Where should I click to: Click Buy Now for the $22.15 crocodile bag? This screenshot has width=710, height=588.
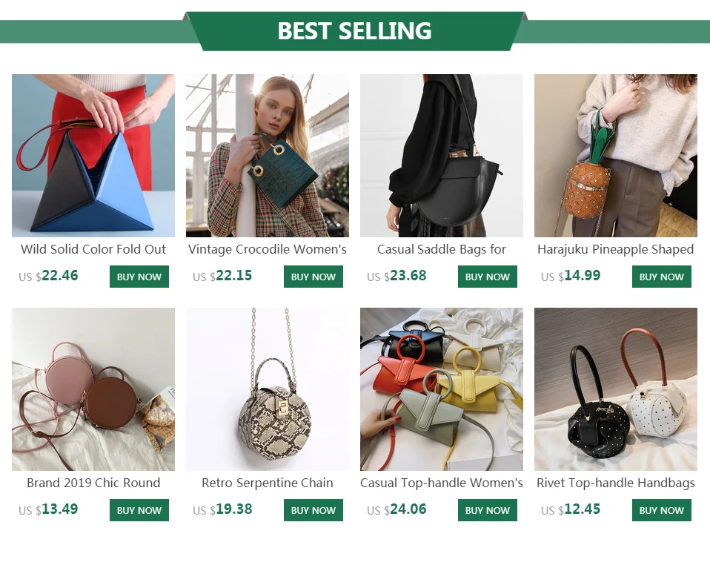pyautogui.click(x=313, y=277)
